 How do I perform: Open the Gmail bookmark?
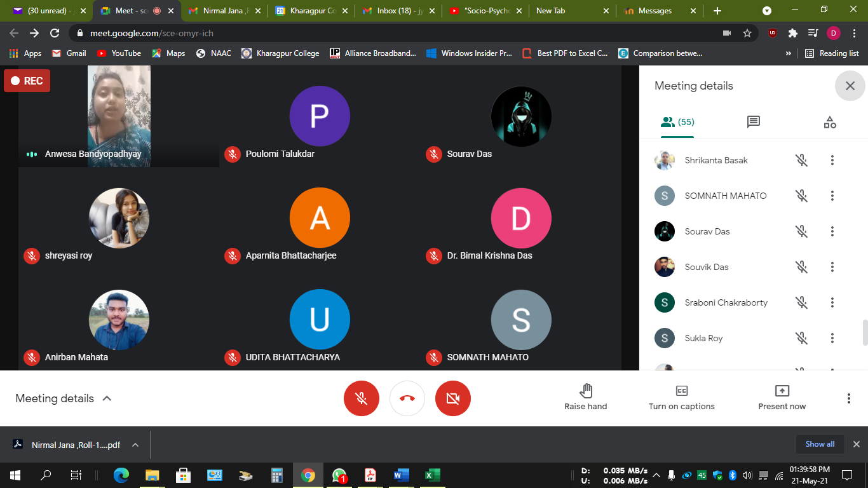[x=69, y=53]
